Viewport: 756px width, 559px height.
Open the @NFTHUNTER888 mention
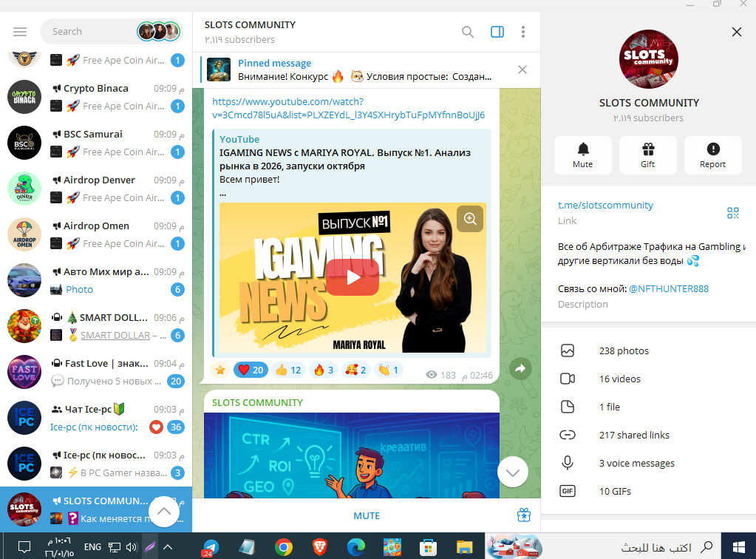pos(669,289)
